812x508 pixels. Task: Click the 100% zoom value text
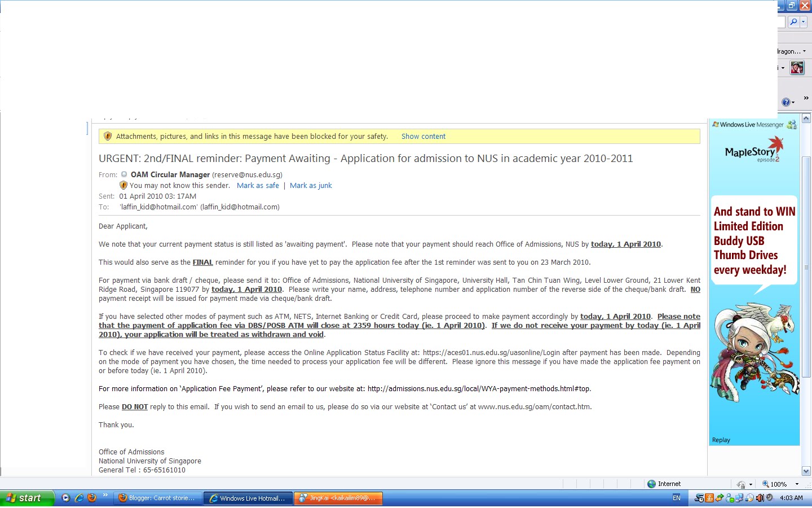click(779, 484)
